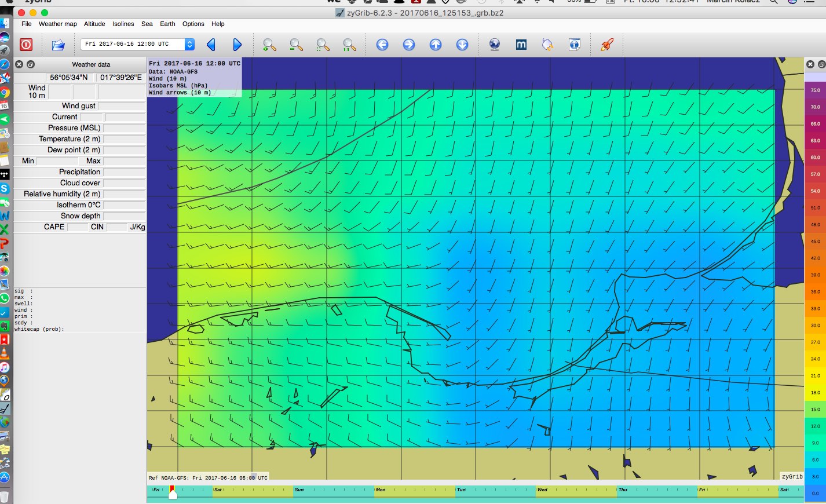
Task: Advance to next forecast time with right arrow
Action: tap(237, 45)
